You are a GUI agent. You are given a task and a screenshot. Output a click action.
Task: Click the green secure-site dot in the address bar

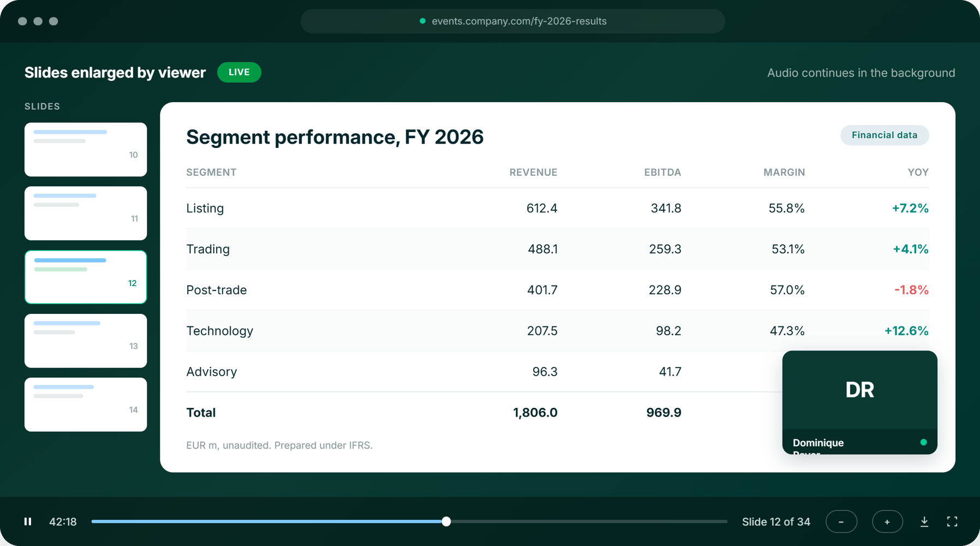click(422, 21)
